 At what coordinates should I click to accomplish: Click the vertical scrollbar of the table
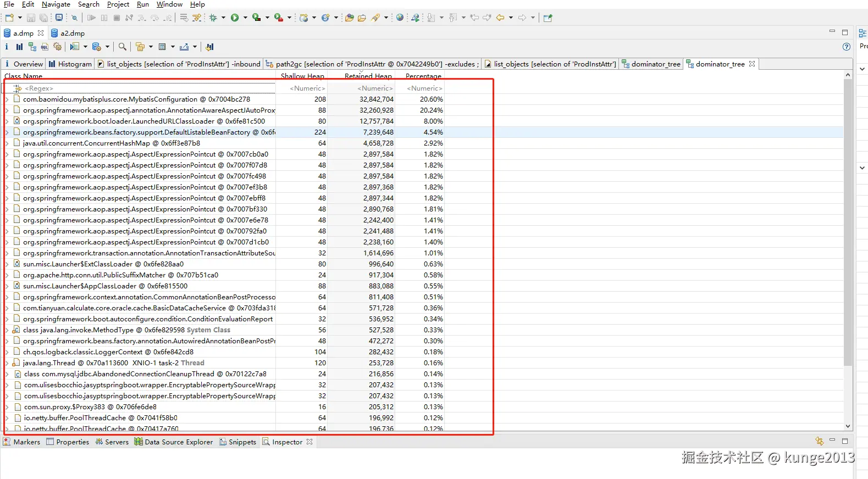coord(847,222)
